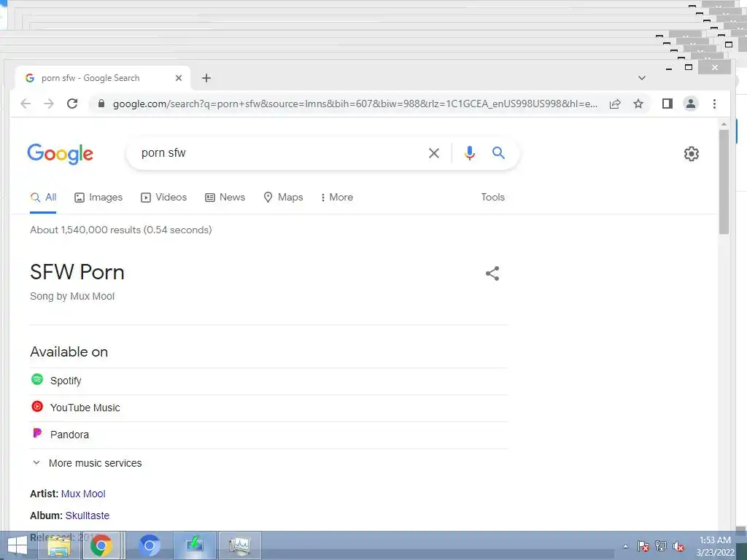Open the Skulltaste album link
This screenshot has height=560, width=747.
[88, 516]
